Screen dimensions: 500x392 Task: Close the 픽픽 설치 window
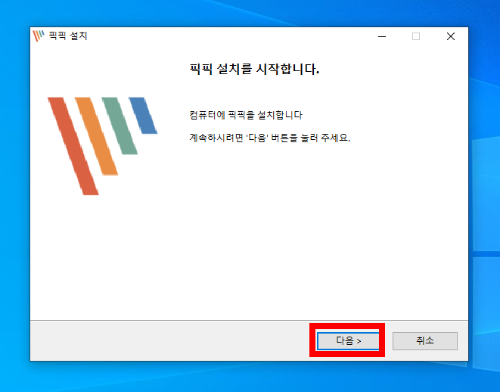click(451, 36)
